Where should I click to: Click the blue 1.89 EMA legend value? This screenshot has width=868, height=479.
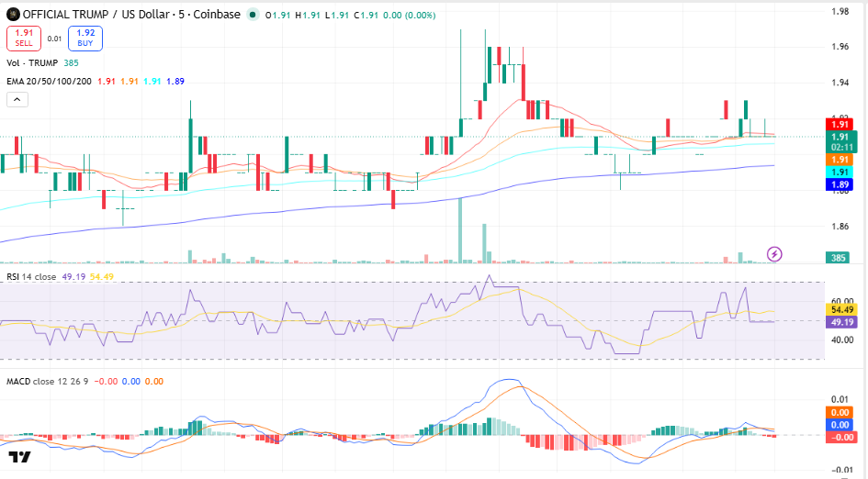pyautogui.click(x=175, y=82)
